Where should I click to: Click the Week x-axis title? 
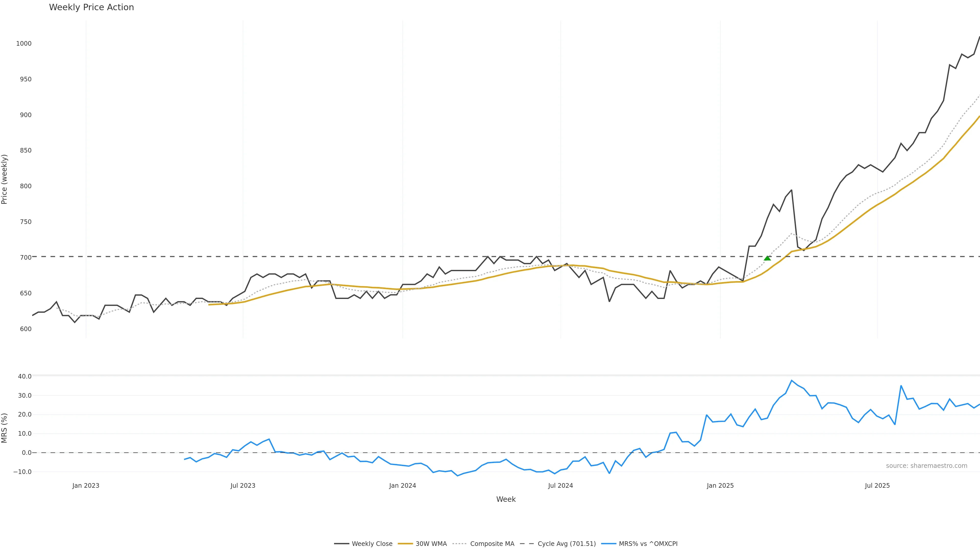(x=506, y=499)
